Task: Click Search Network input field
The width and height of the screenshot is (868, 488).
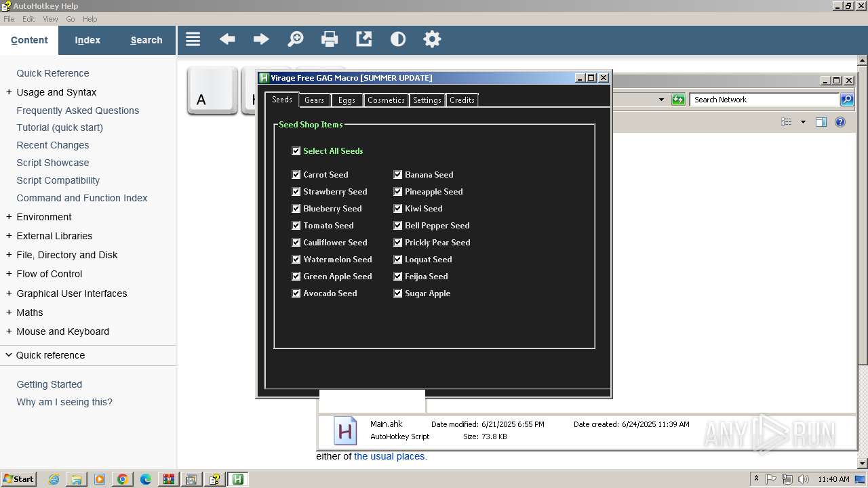Action: click(765, 100)
